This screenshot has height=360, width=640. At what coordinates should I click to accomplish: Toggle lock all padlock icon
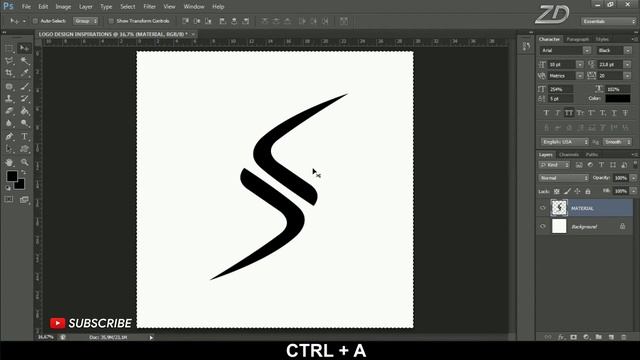click(588, 191)
